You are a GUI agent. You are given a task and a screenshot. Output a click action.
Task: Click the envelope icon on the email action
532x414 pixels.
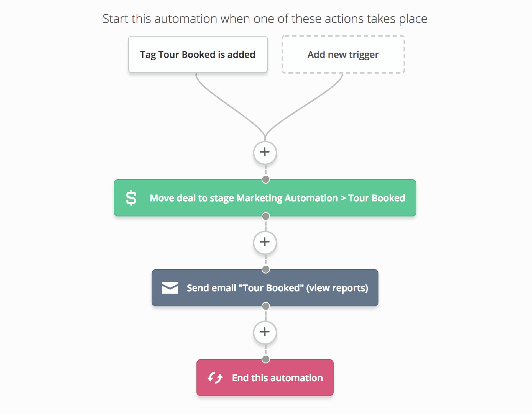(x=170, y=288)
